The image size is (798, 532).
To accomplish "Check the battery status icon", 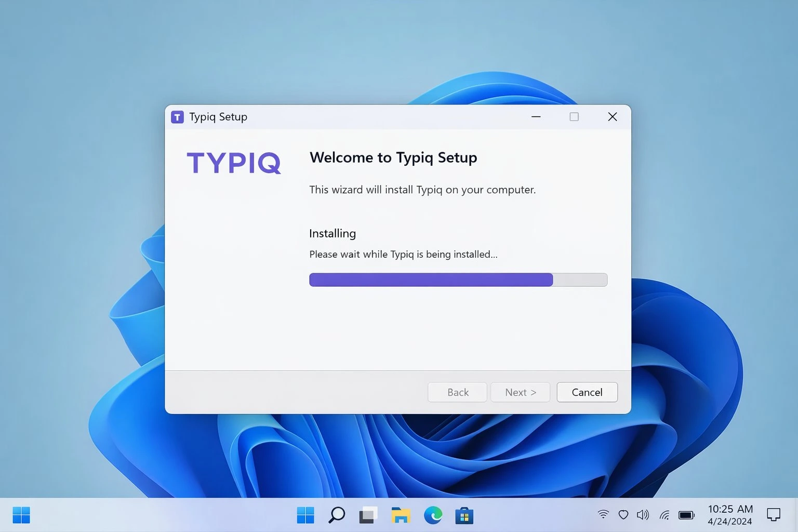I will click(686, 514).
